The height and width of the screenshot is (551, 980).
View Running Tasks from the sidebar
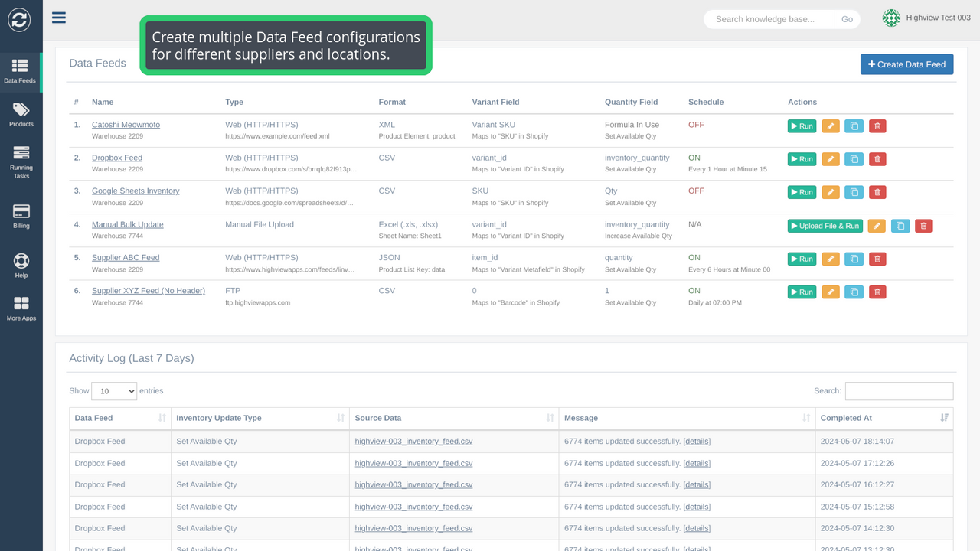click(x=21, y=158)
